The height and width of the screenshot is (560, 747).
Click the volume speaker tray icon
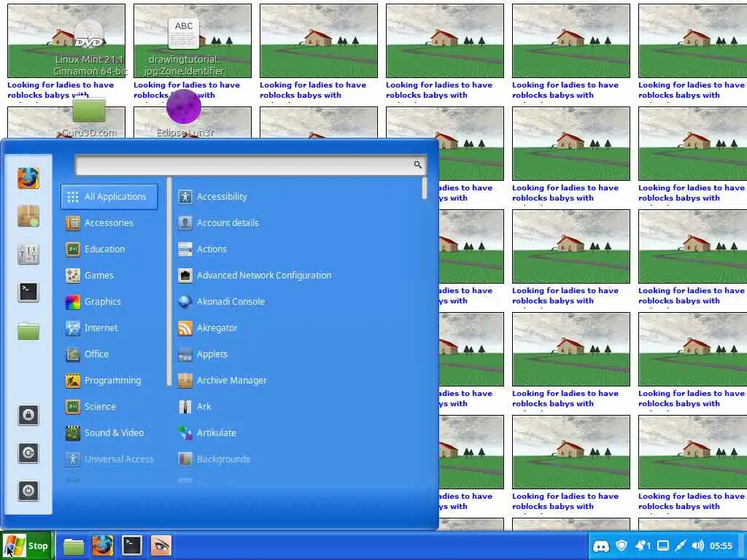(x=697, y=545)
